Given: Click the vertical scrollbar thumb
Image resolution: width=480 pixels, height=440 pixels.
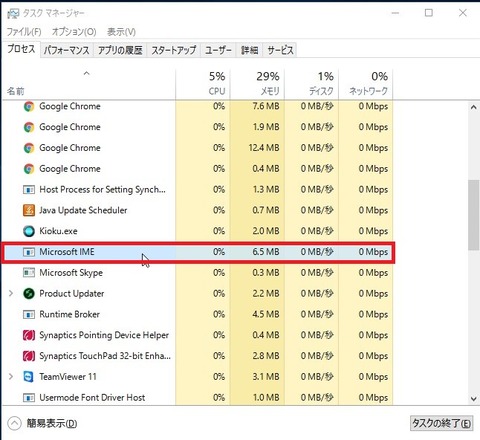Looking at the screenshot, I should click(x=473, y=215).
